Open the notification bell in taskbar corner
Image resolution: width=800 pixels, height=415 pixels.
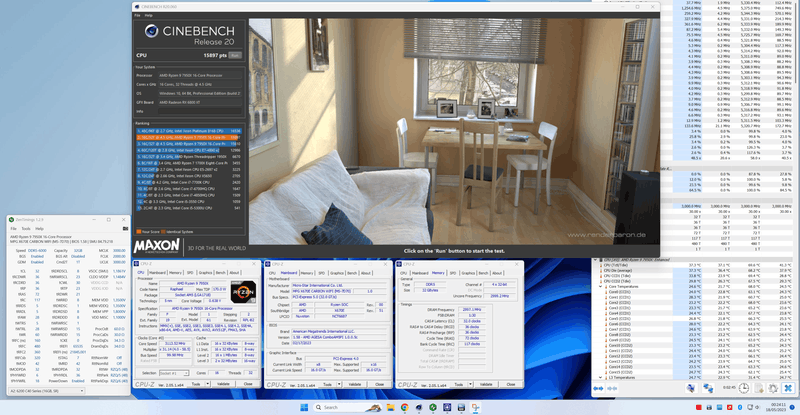[x=792, y=407]
